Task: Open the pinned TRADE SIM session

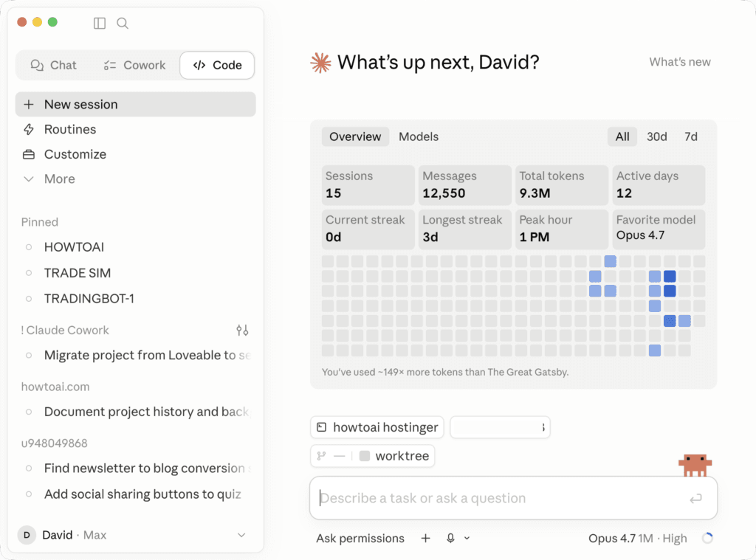Action: [x=136, y=273]
